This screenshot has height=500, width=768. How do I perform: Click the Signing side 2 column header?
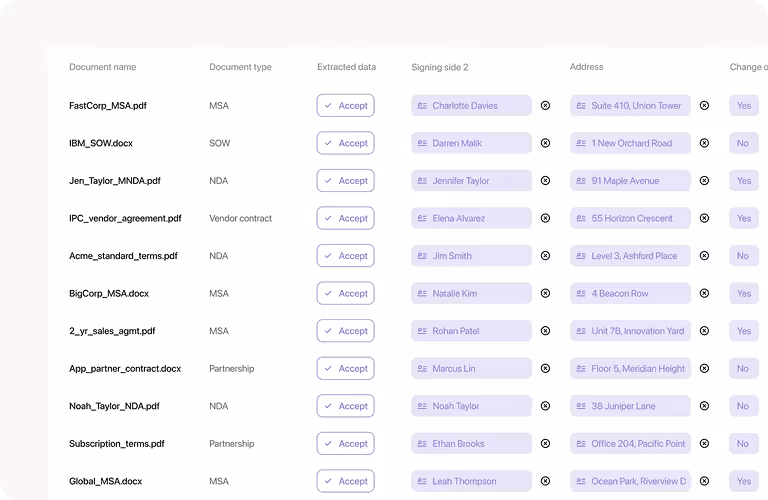(x=440, y=67)
